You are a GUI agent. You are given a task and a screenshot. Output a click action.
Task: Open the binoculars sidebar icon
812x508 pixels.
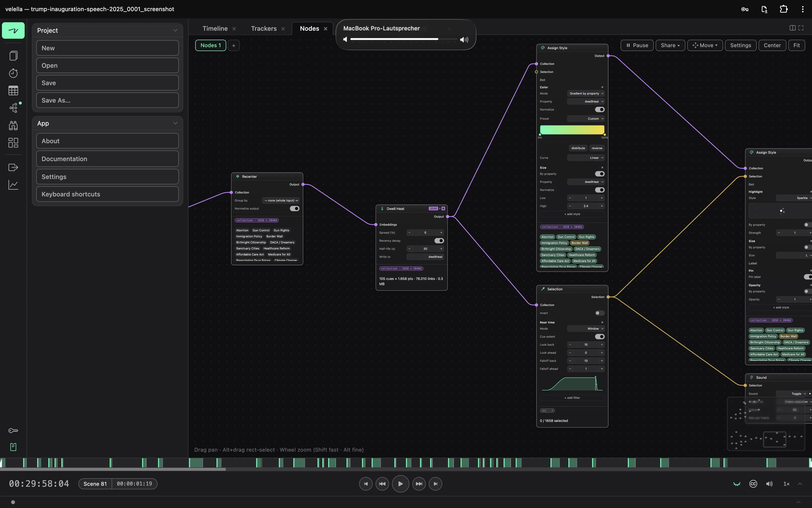(13, 125)
